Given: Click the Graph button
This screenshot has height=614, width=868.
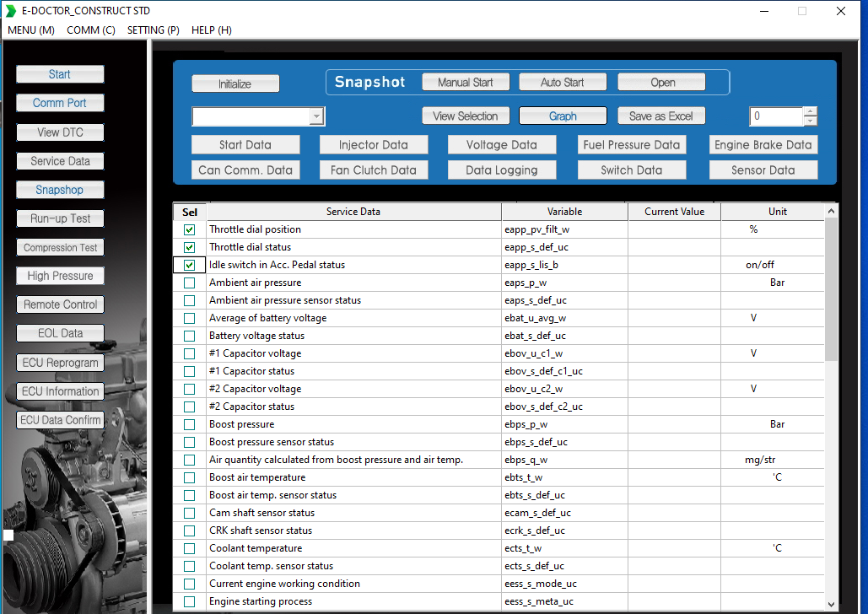Looking at the screenshot, I should pyautogui.click(x=563, y=116).
